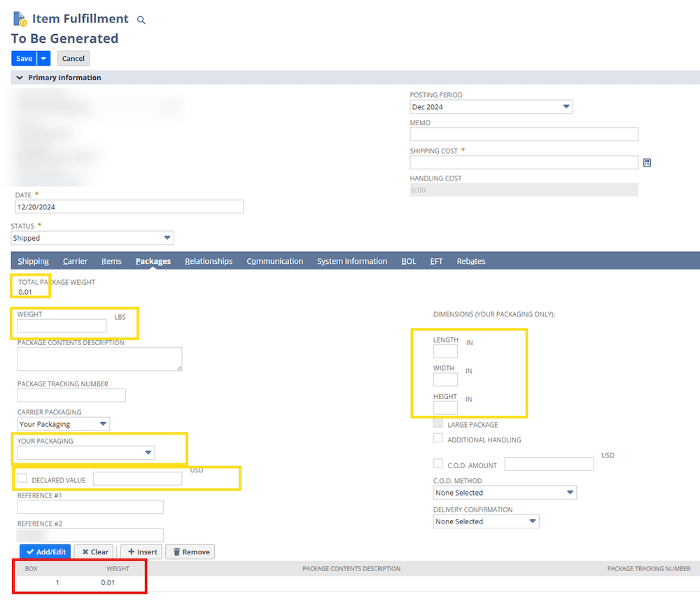Click the Save button

click(x=24, y=59)
